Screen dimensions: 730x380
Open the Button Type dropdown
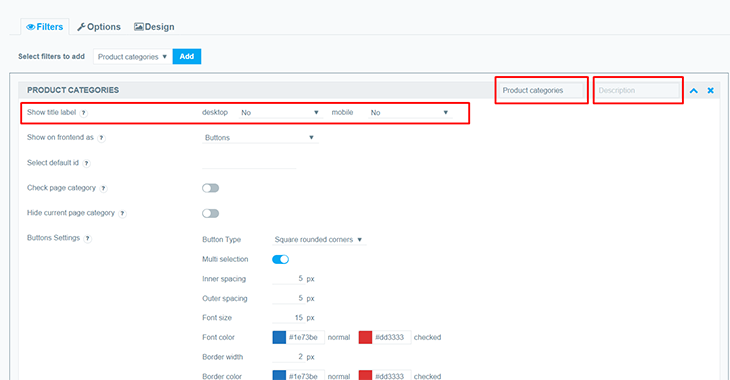point(318,240)
